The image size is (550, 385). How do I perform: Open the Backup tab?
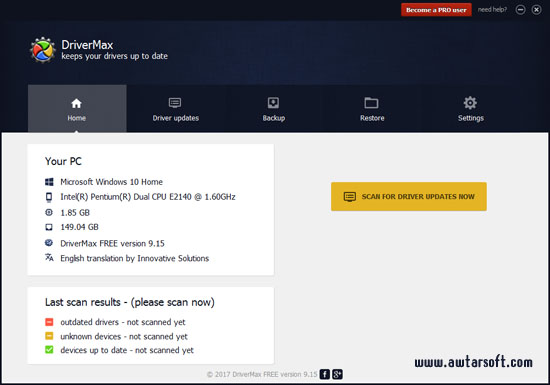[274, 109]
